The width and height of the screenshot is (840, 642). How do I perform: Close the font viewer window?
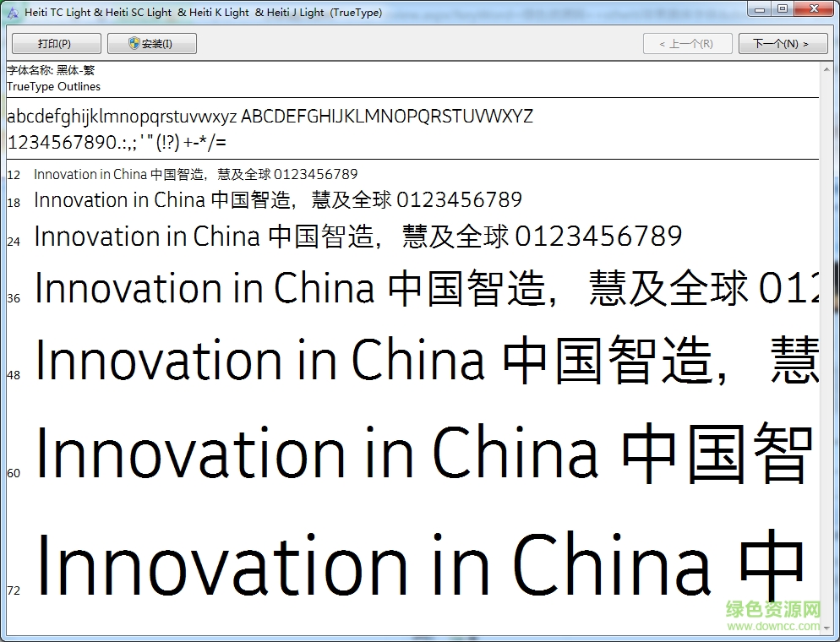815,9
